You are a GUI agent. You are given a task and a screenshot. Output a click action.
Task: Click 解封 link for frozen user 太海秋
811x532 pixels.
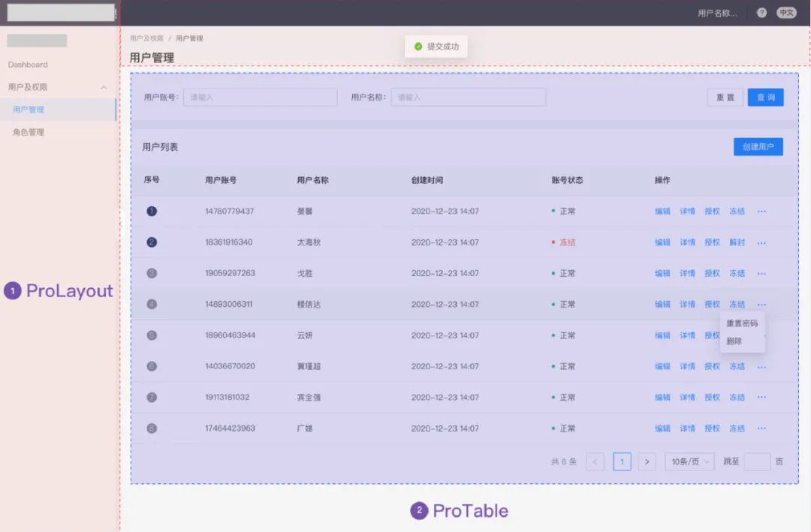[737, 242]
